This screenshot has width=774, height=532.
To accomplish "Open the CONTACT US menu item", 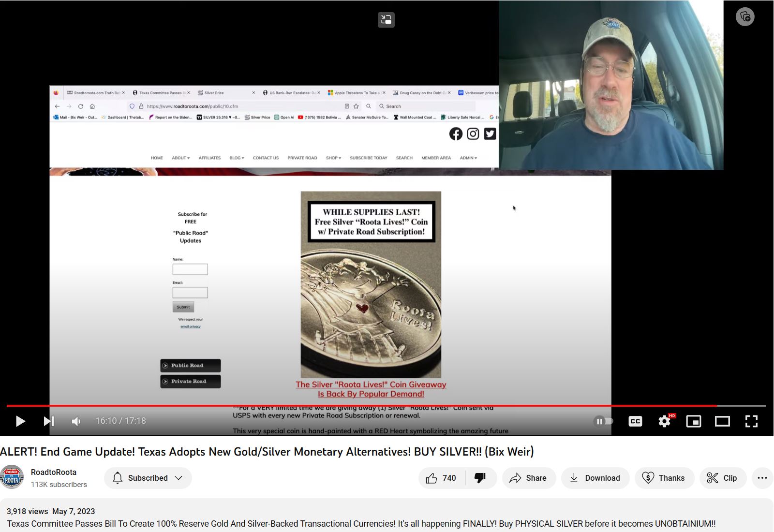I will pyautogui.click(x=266, y=158).
